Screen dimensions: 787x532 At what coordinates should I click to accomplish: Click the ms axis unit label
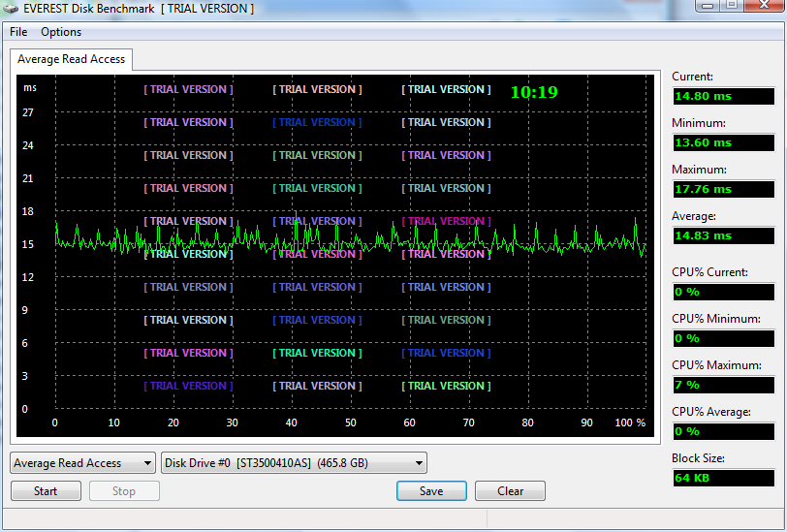(30, 88)
